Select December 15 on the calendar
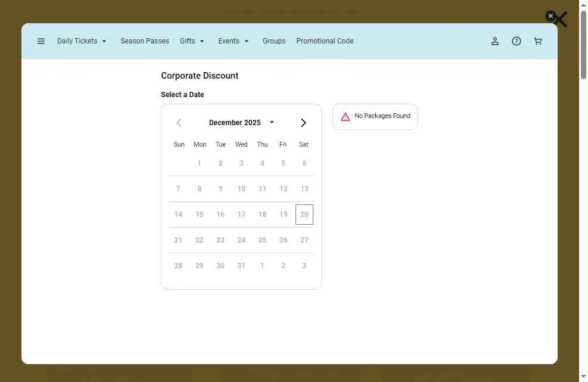 point(199,215)
